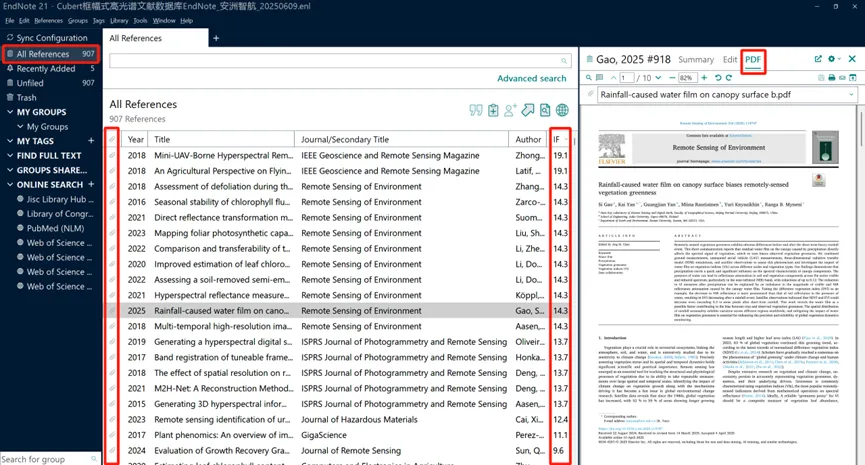The width and height of the screenshot is (865, 465).
Task: Open the Groups menu
Action: click(78, 20)
